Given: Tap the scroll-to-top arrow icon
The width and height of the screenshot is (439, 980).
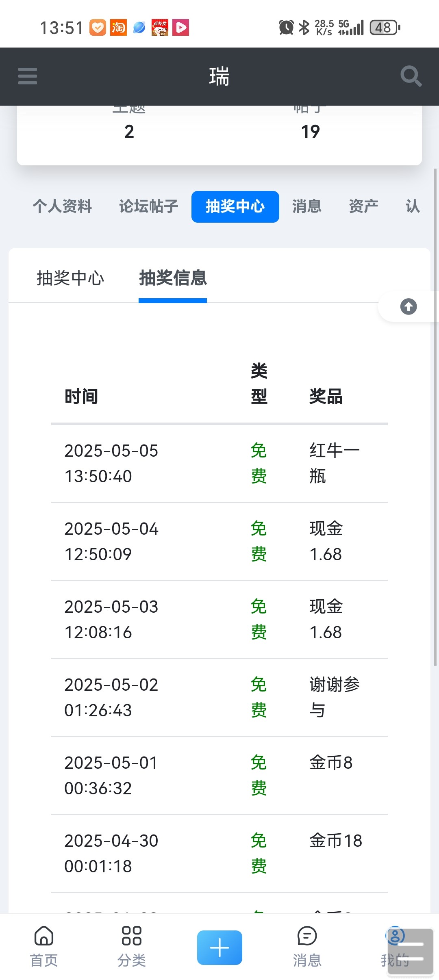Looking at the screenshot, I should [408, 307].
